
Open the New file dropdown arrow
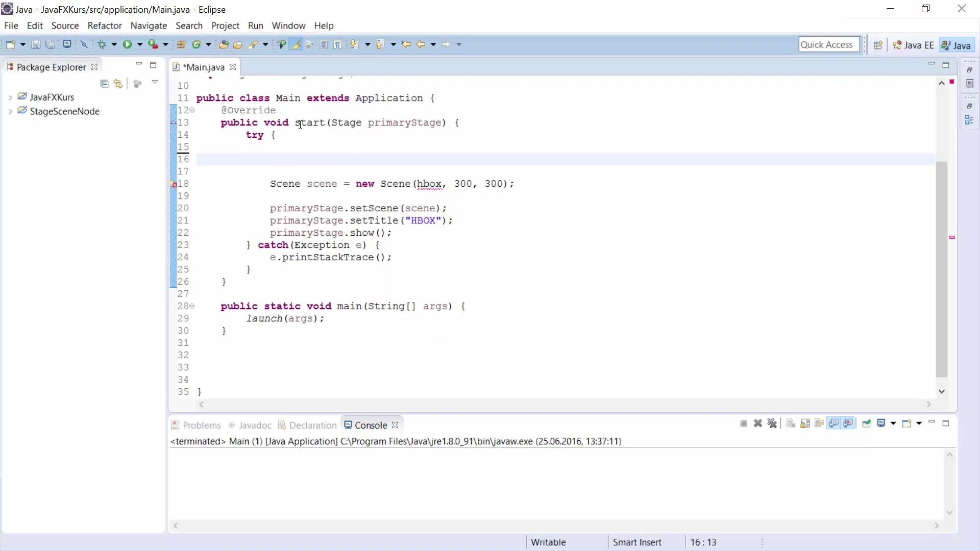pos(22,44)
